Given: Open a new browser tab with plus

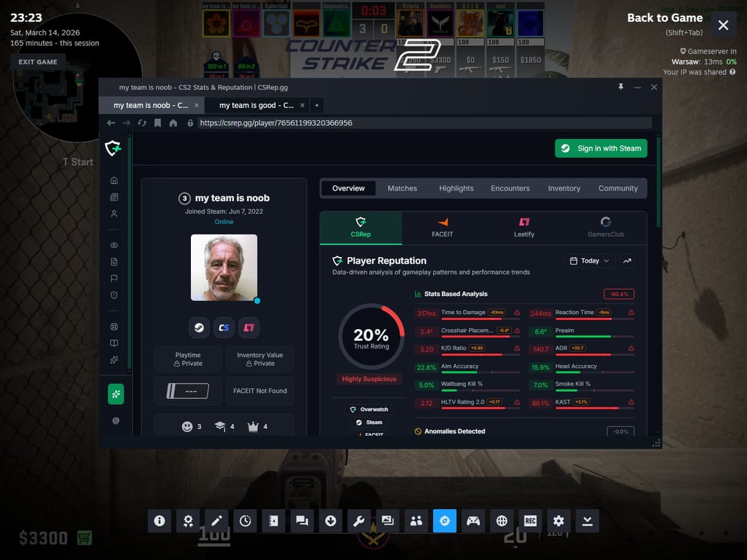Looking at the screenshot, I should pyautogui.click(x=317, y=105).
